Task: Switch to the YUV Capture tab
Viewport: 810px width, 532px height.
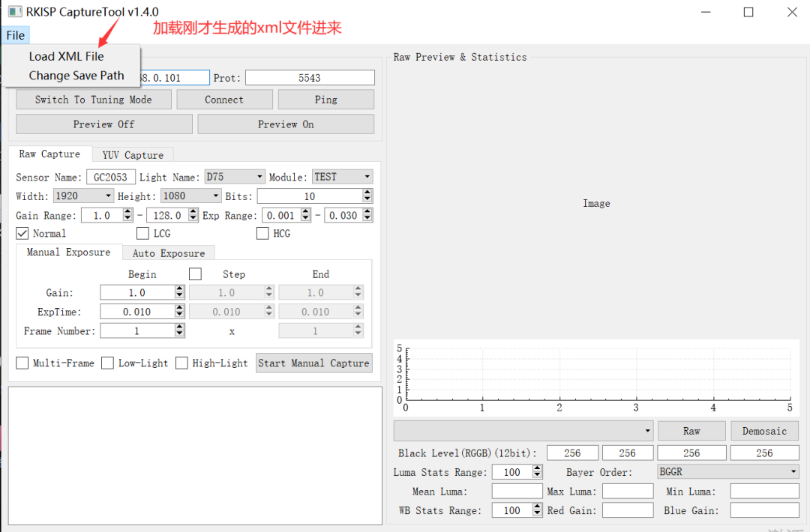Action: (x=133, y=154)
